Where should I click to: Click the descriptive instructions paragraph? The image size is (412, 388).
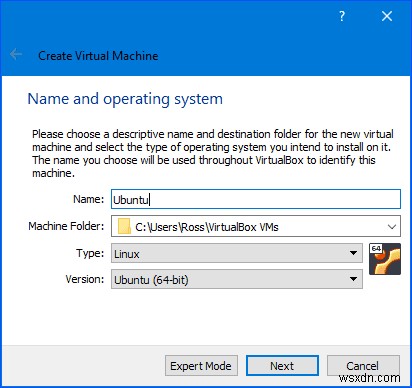[213, 153]
